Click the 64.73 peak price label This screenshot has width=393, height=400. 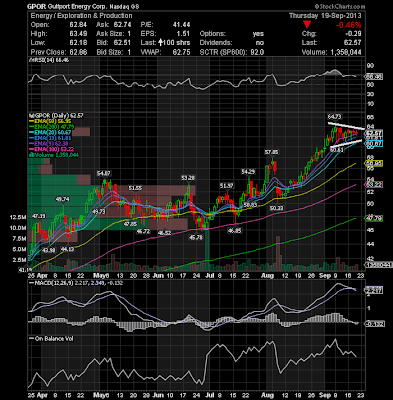click(335, 116)
